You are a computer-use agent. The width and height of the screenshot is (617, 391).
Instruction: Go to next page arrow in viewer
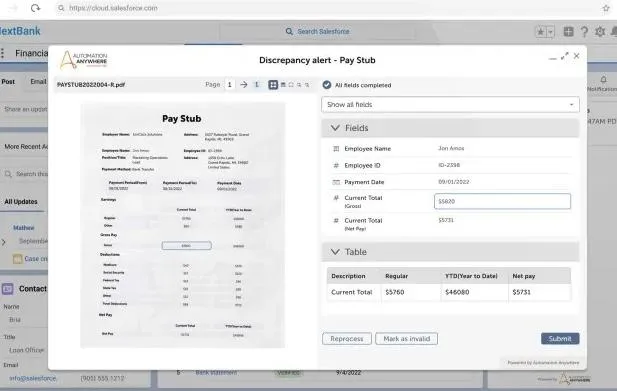(244, 85)
